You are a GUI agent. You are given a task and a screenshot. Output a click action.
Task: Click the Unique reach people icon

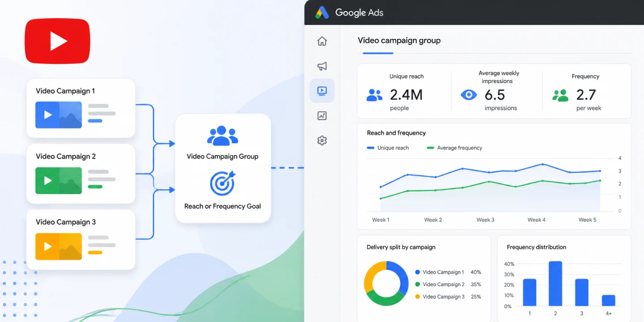click(x=374, y=95)
